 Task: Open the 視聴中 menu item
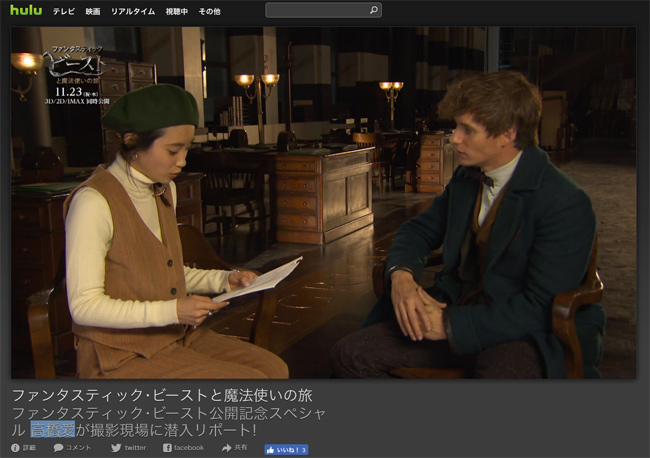[x=177, y=12]
